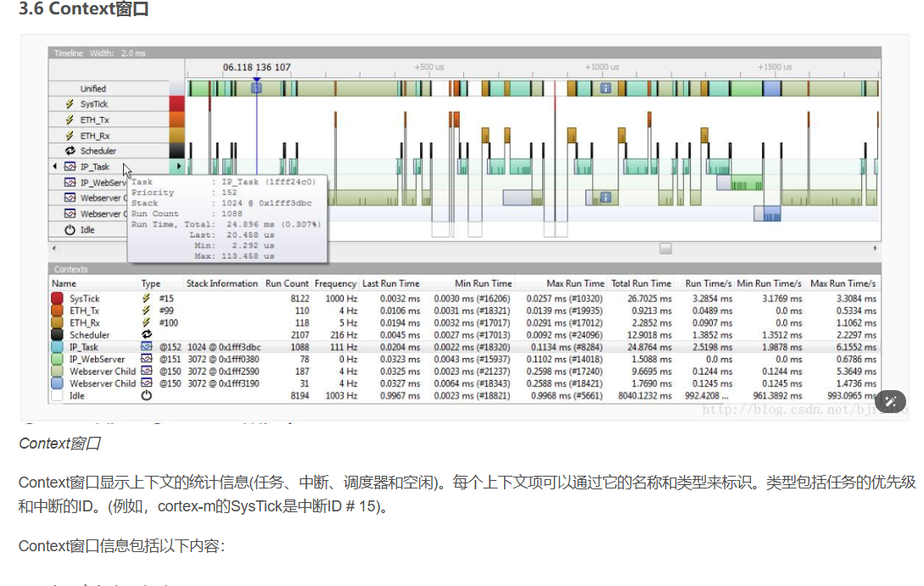Click the timeline scrollbar left arrow
924x586 pixels.
pyautogui.click(x=54, y=248)
